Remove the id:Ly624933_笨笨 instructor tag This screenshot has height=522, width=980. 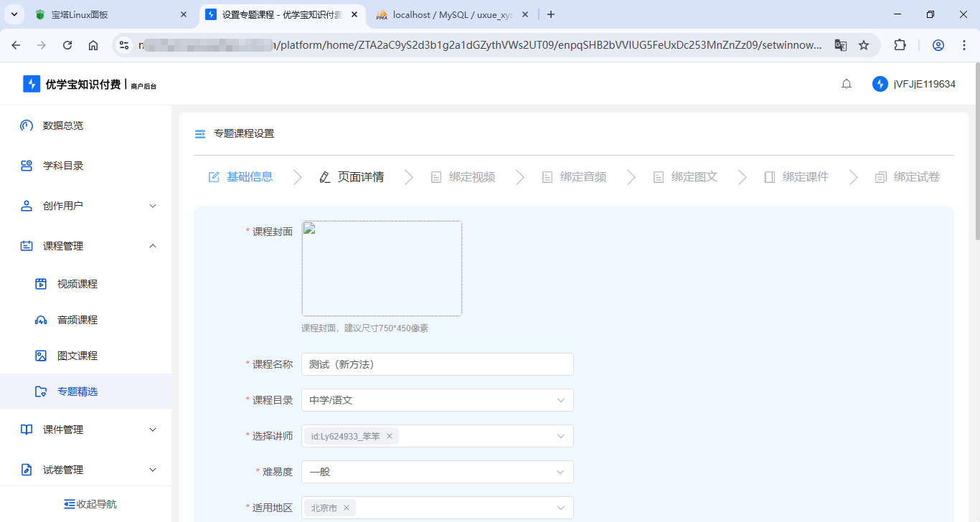click(390, 435)
